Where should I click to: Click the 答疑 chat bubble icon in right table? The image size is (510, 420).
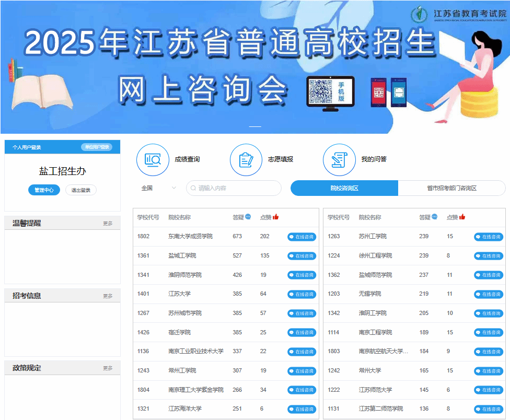pos(435,217)
